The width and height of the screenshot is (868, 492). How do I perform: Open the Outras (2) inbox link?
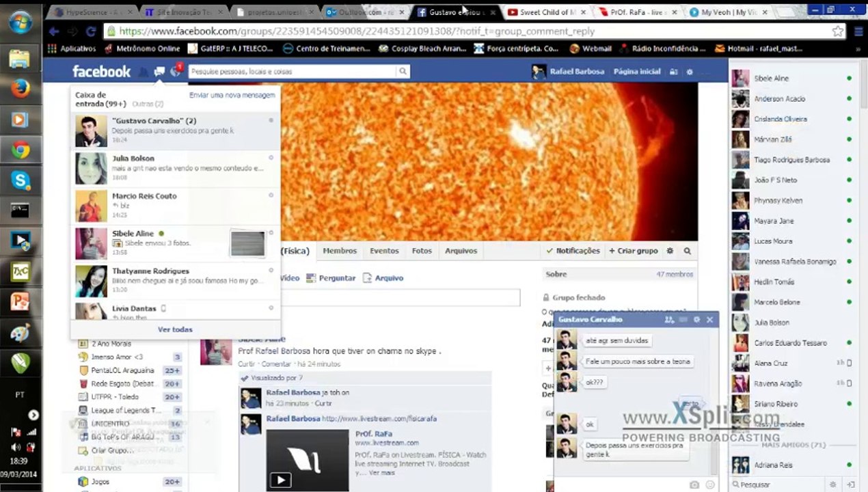click(x=148, y=104)
